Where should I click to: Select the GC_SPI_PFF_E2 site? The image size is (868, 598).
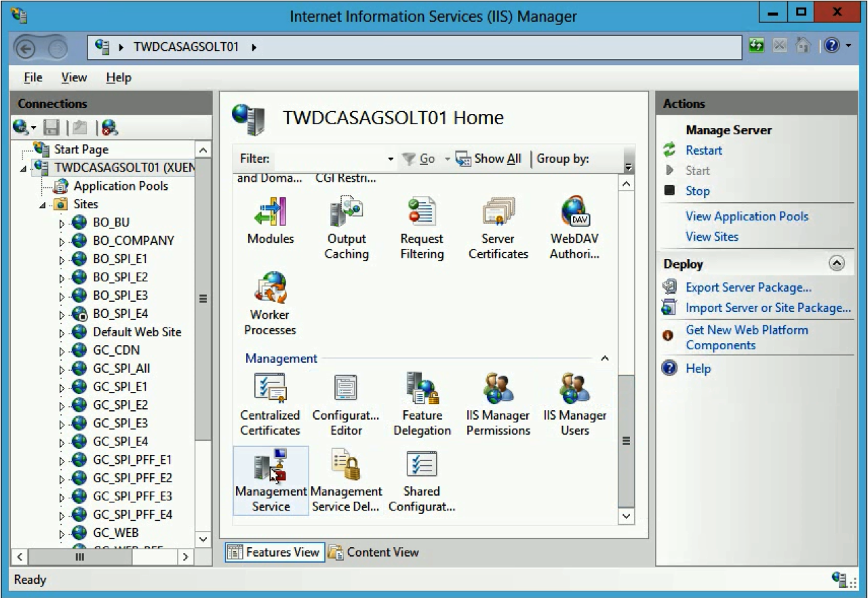click(x=132, y=478)
